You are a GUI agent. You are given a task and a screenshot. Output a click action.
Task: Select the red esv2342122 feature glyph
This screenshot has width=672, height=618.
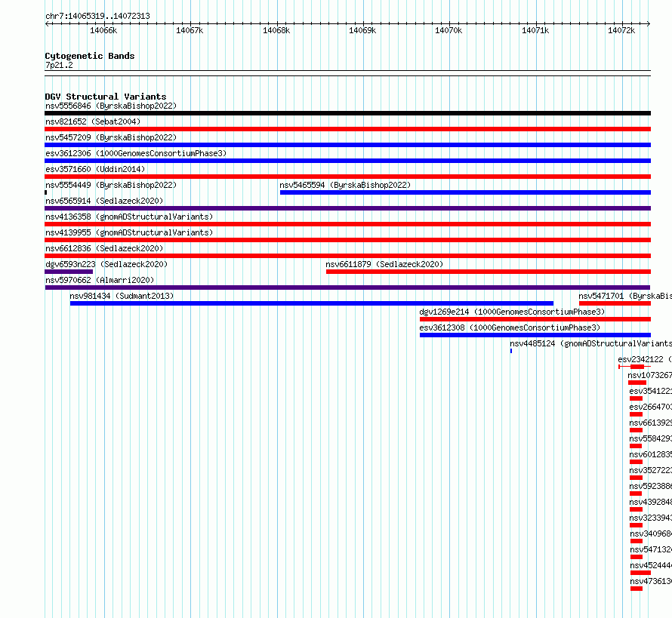[x=635, y=367]
